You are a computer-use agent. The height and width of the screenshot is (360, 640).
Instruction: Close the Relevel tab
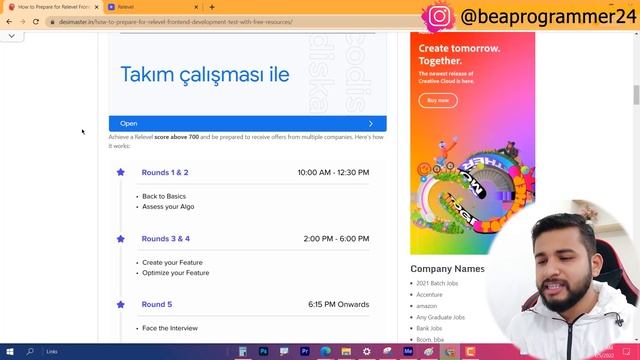(196, 7)
